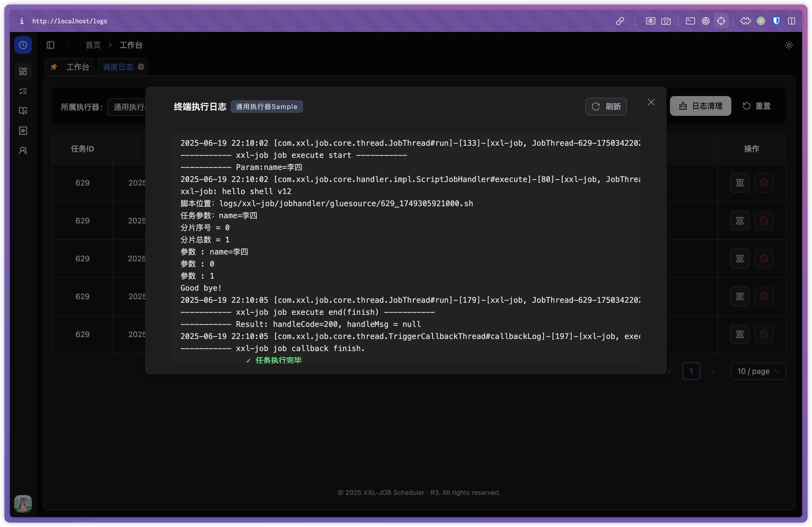Click the 刷新 button in the log dialog
The image size is (812, 527).
pos(606,106)
